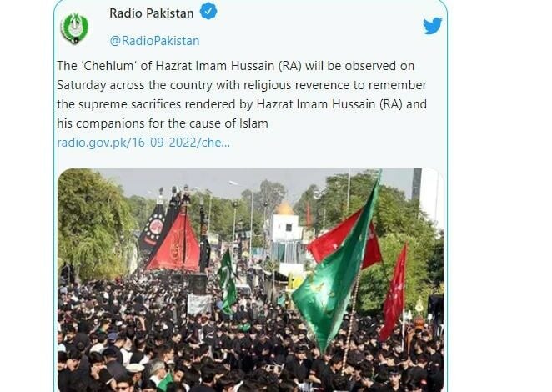Click the small green-white flag mid-crowd
552x392 pixels.
[227, 279]
